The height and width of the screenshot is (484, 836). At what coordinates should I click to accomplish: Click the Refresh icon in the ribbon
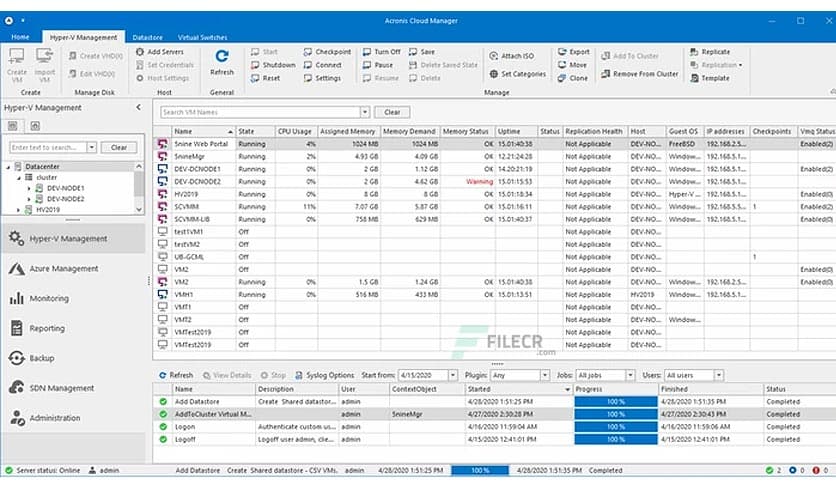[x=222, y=62]
